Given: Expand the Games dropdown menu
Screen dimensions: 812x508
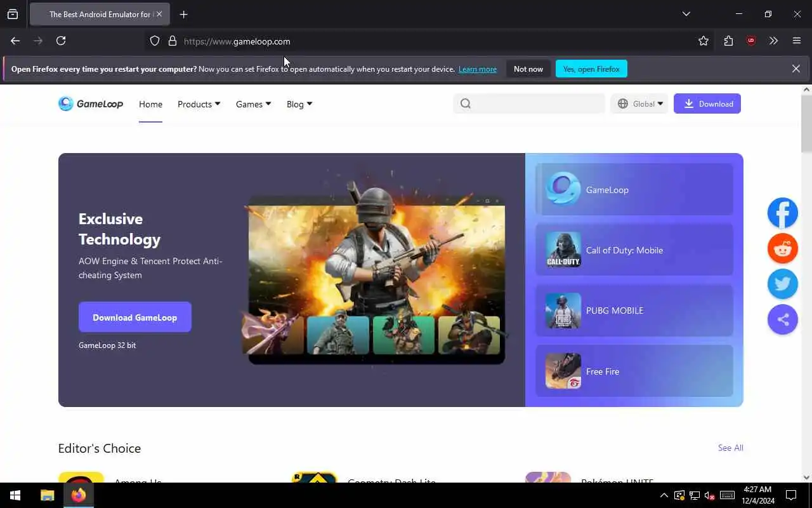Looking at the screenshot, I should coord(254,104).
